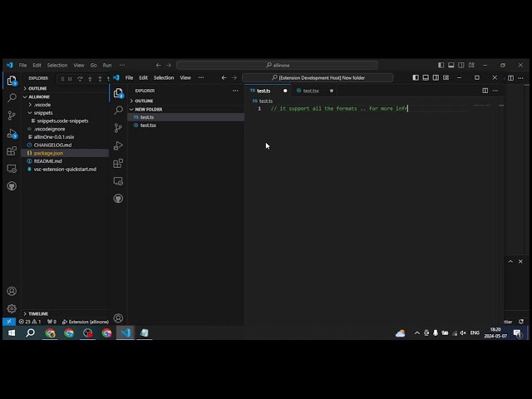Image resolution: width=532 pixels, height=399 pixels.
Task: Expand TIMELINE section in the allinone Explorer
Action: click(65, 313)
